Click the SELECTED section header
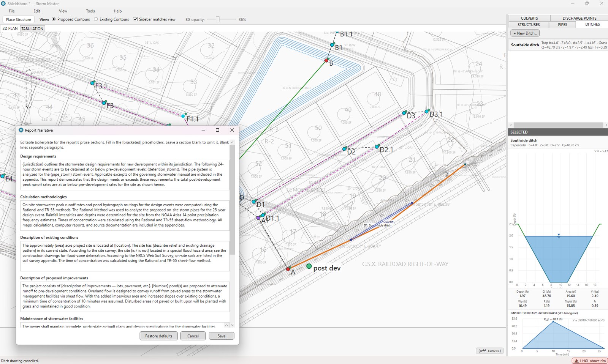The image size is (608, 364). coord(558,132)
